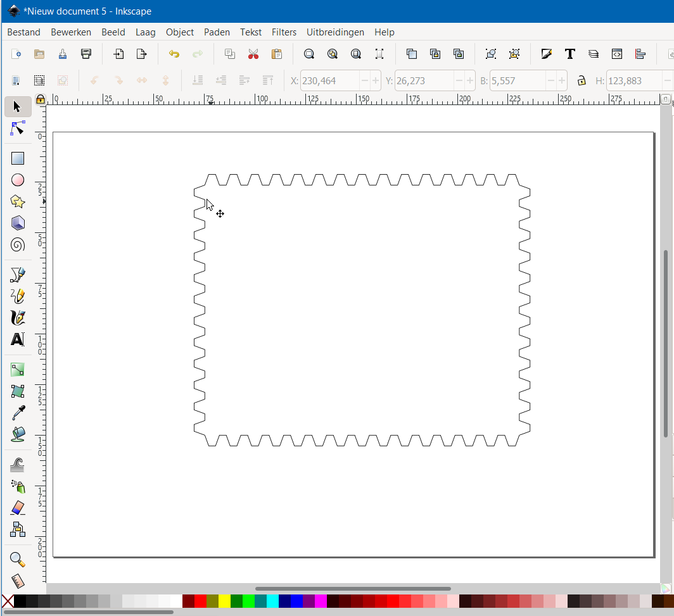
Task: Toggle the guides lock at ruler corner
Action: click(x=41, y=99)
